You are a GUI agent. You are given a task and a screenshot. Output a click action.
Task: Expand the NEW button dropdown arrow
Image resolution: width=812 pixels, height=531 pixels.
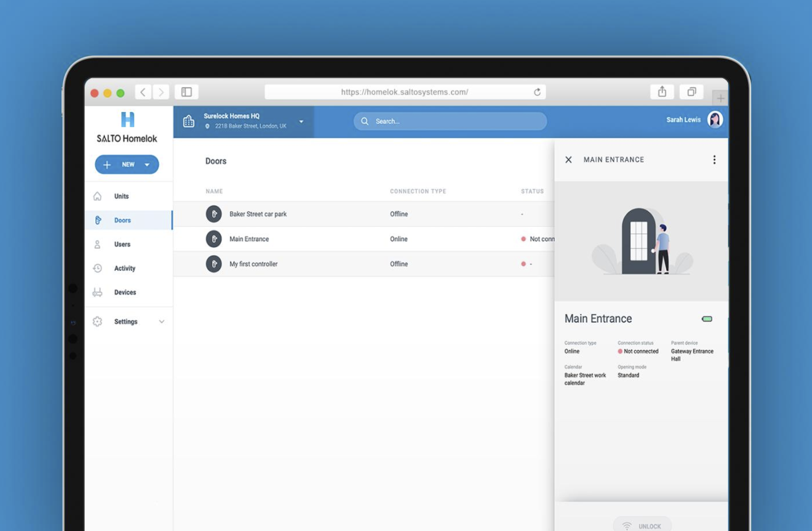coord(147,165)
